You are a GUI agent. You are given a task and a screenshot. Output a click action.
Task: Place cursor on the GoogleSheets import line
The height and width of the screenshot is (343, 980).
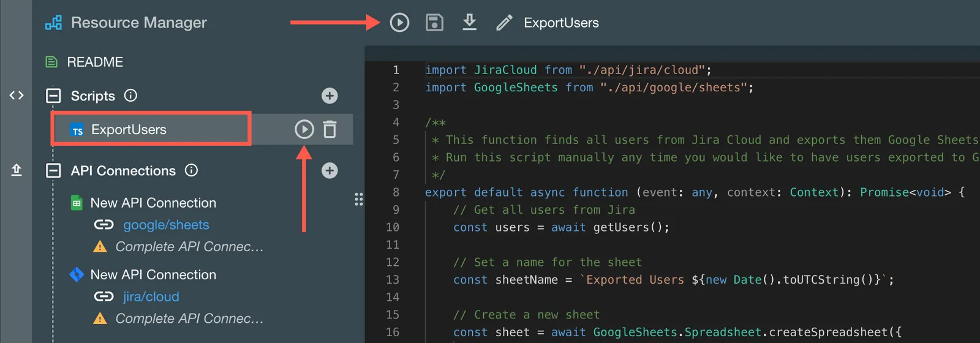tap(589, 88)
